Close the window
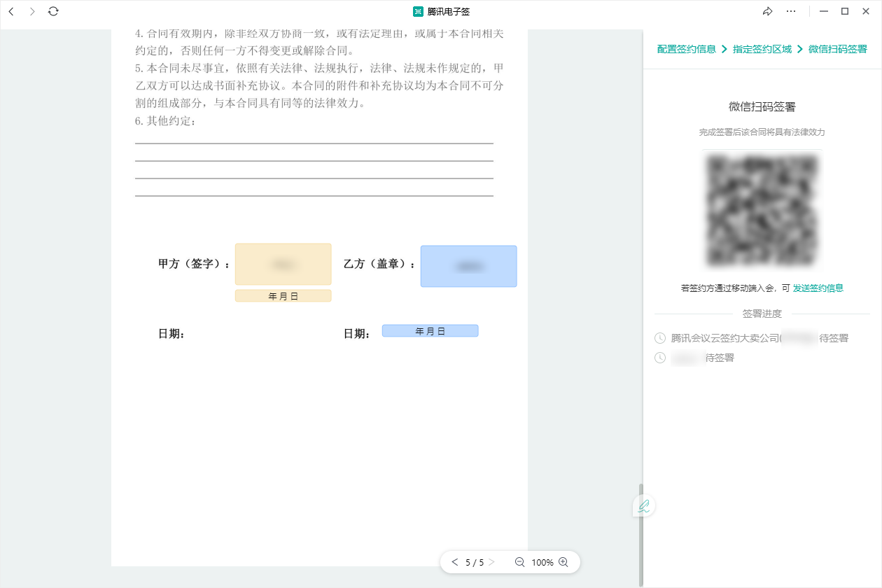Image resolution: width=882 pixels, height=588 pixels. (866, 11)
